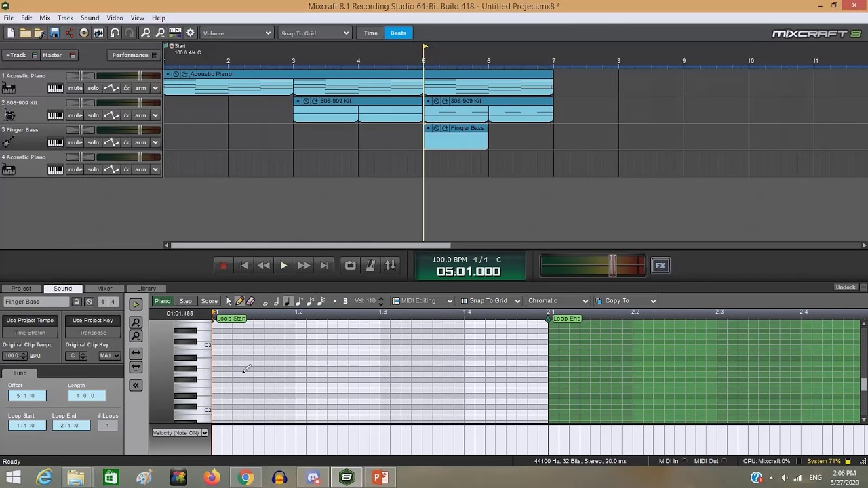The height and width of the screenshot is (488, 868).
Task: Open the MAJ key mode dropdown
Action: (110, 356)
